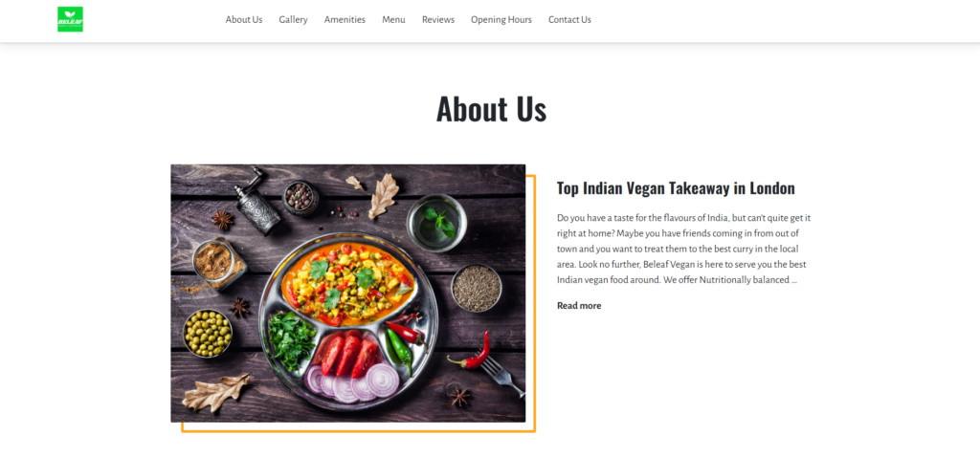This screenshot has width=980, height=457.
Task: Click the orange frame border below the photo
Action: click(x=358, y=429)
